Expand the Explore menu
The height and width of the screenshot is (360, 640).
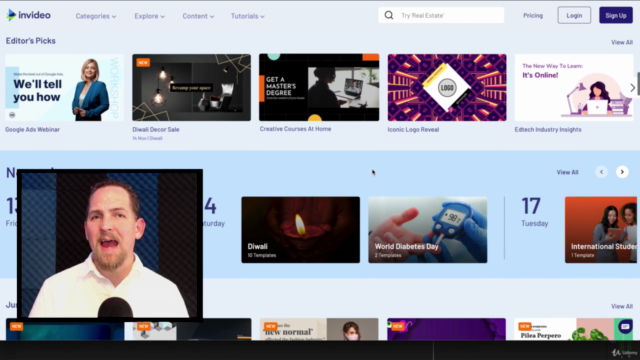pyautogui.click(x=149, y=16)
